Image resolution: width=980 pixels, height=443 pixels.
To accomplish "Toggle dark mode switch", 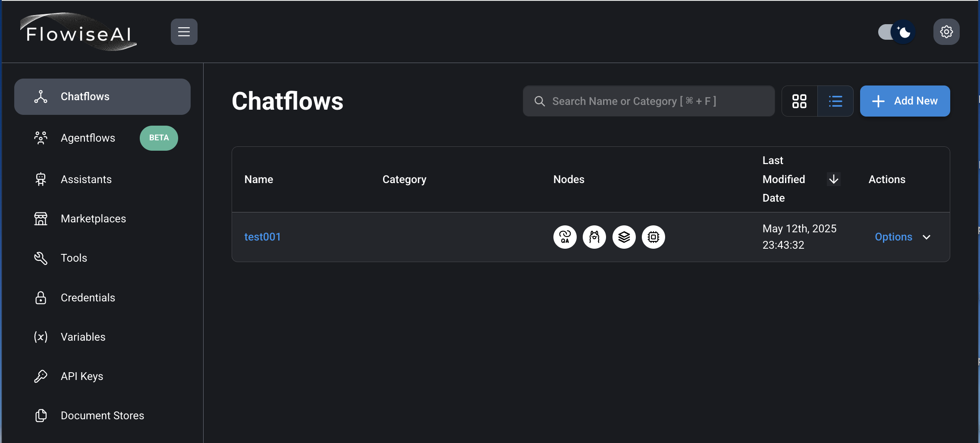I will tap(896, 32).
